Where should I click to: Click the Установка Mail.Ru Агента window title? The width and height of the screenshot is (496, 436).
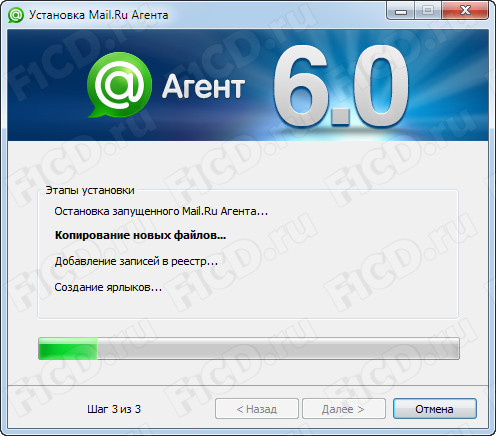(99, 15)
